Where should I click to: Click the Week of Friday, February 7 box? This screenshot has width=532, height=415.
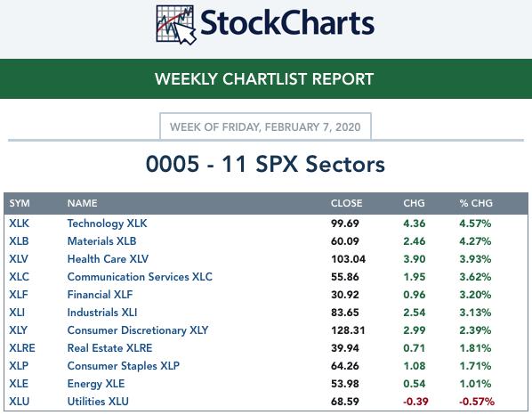tap(265, 126)
